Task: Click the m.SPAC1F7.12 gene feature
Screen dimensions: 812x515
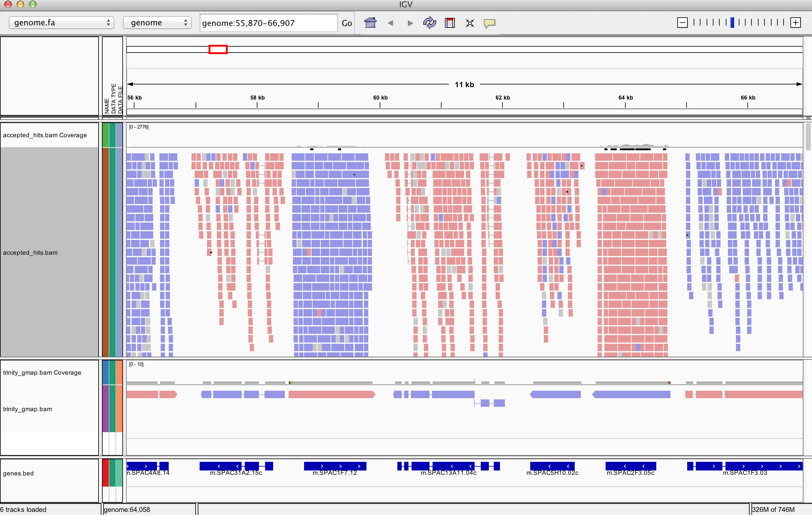Action: pos(335,466)
